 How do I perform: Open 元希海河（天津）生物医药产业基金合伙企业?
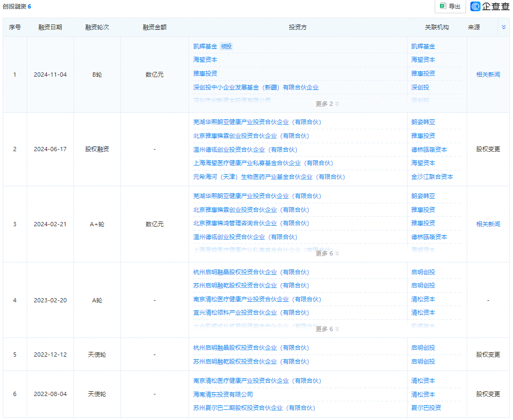click(x=269, y=177)
